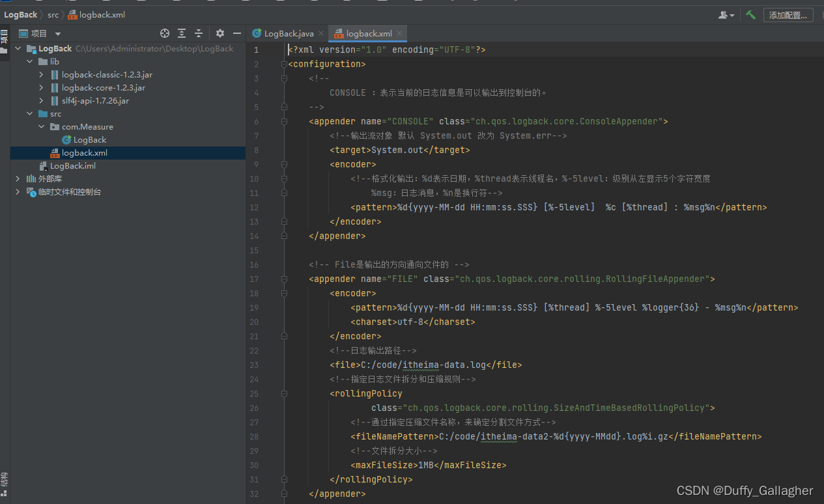Click line number 12 in the gutter
The height and width of the screenshot is (504, 824).
pos(254,207)
